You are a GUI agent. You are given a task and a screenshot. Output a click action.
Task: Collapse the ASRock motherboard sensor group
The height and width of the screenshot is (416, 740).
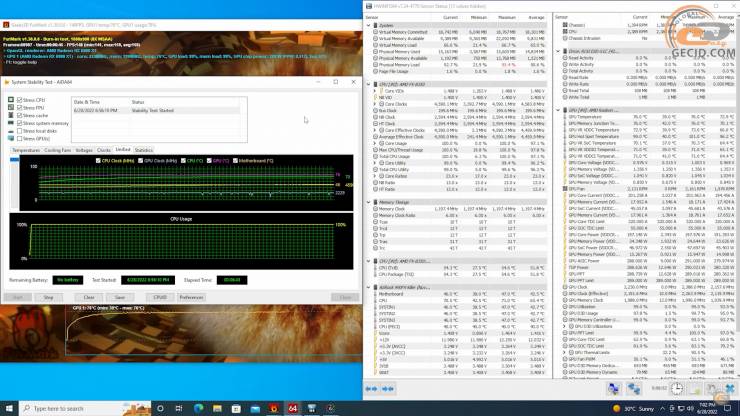(x=369, y=287)
